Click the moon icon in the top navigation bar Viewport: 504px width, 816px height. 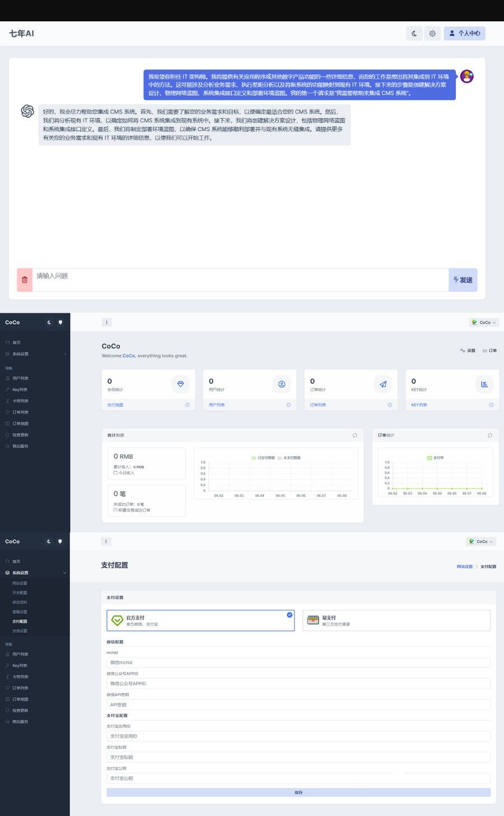coord(414,33)
